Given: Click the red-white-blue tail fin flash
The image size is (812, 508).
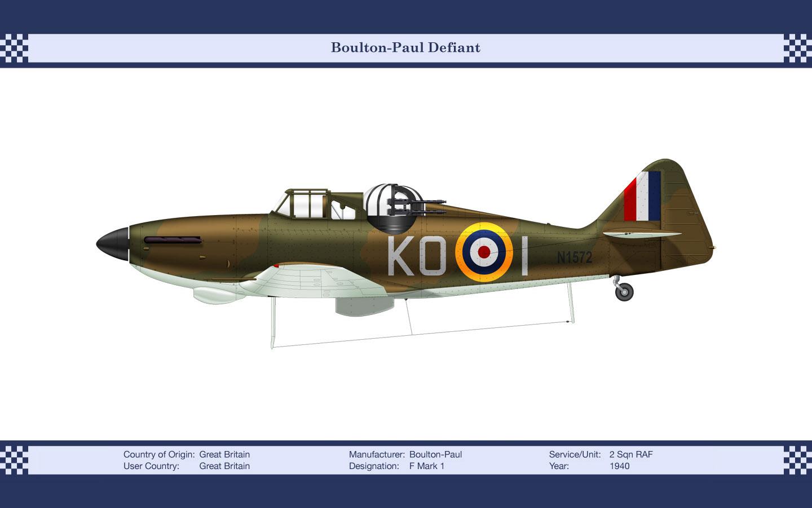Looking at the screenshot, I should [x=642, y=196].
